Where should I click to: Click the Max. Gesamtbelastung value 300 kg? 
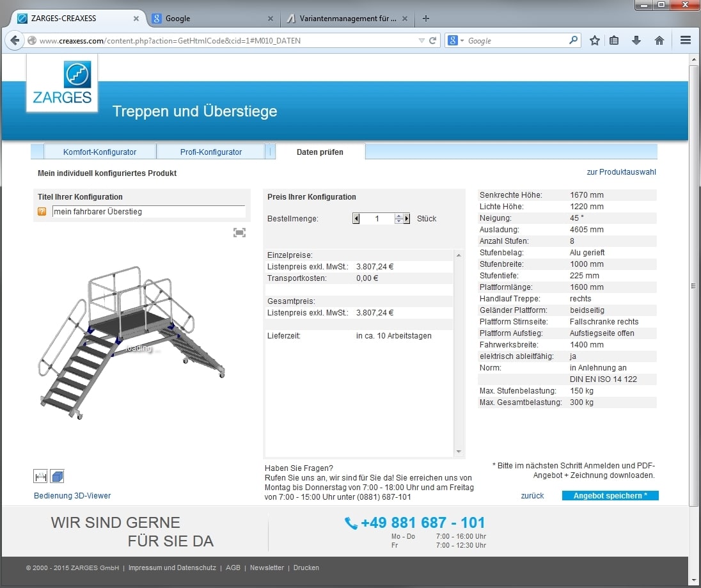pyautogui.click(x=581, y=402)
